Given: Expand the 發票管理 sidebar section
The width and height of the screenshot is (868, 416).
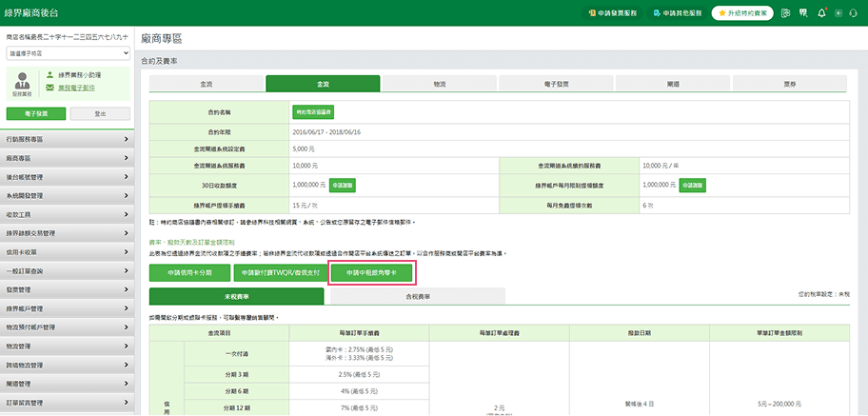Looking at the screenshot, I should pos(68,289).
